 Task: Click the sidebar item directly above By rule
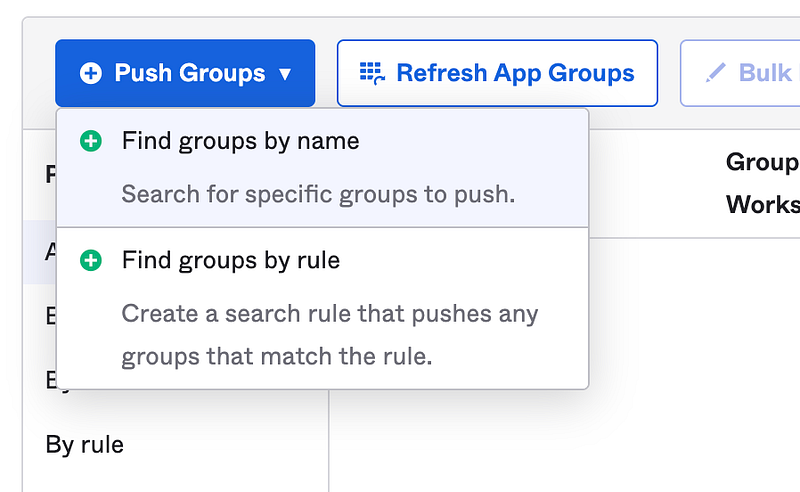49,380
